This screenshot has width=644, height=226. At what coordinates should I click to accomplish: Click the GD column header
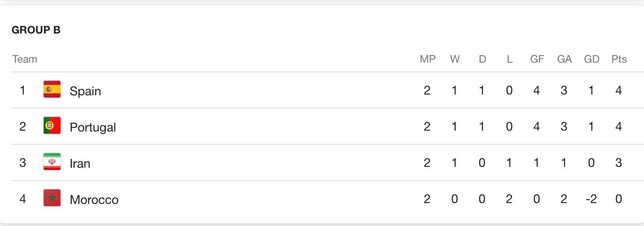(592, 59)
